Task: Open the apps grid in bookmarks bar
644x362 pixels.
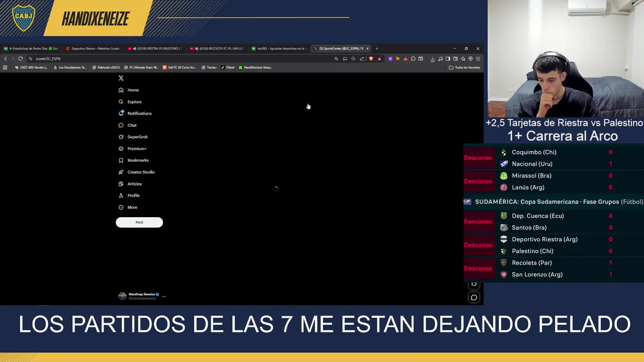Action: (5, 67)
